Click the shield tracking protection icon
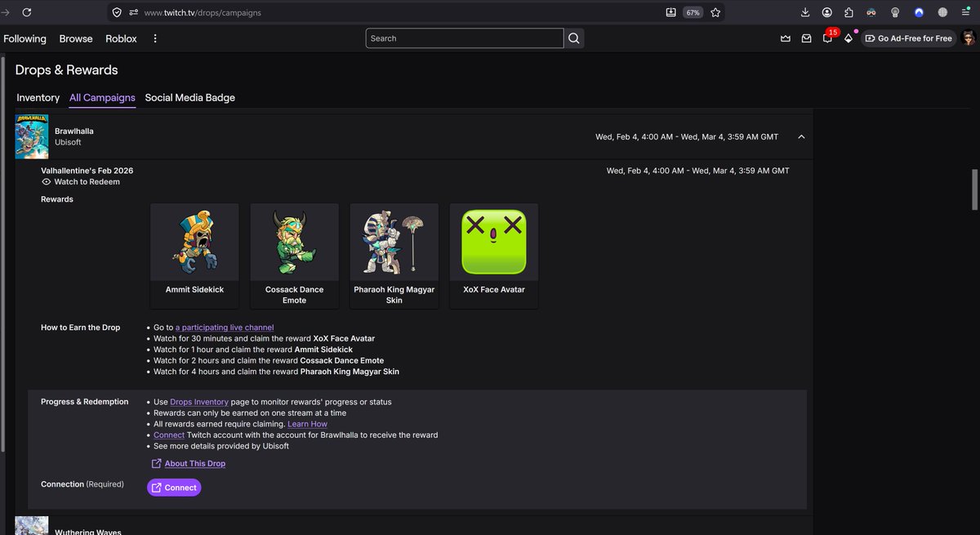Viewport: 980px width, 535px height. [x=117, y=12]
